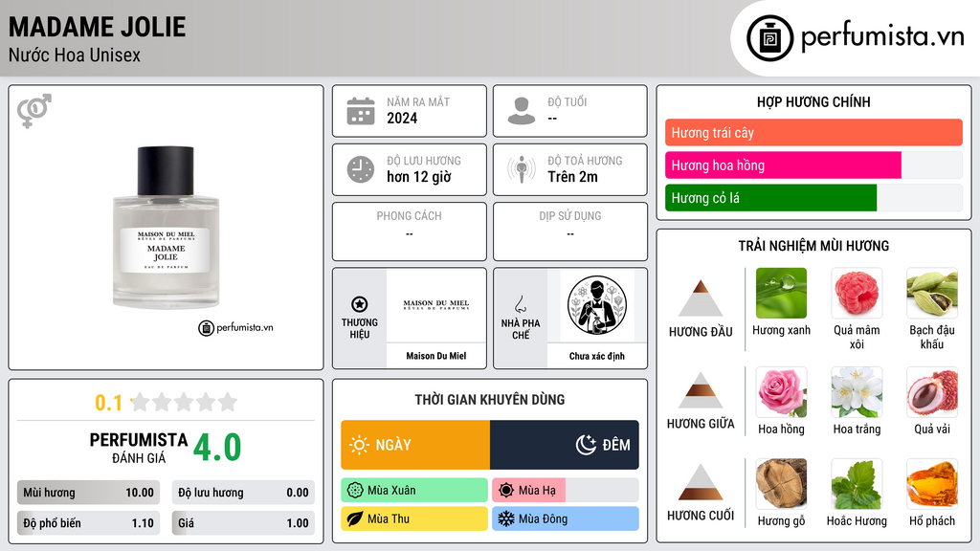Click the Hợp hương chính heading
Screen dimensions: 980x551
[x=813, y=101]
